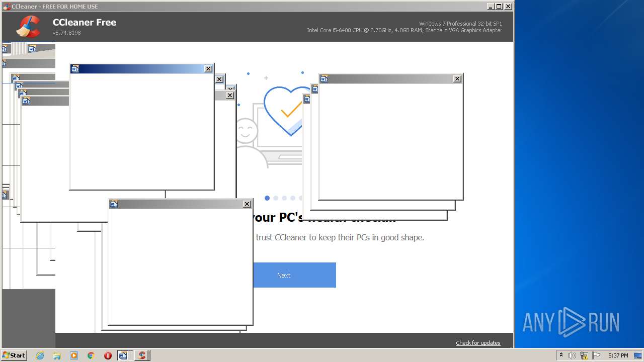The image size is (644, 362).
Task: Close the popup with the blue title bar
Action: pyautogui.click(x=208, y=69)
